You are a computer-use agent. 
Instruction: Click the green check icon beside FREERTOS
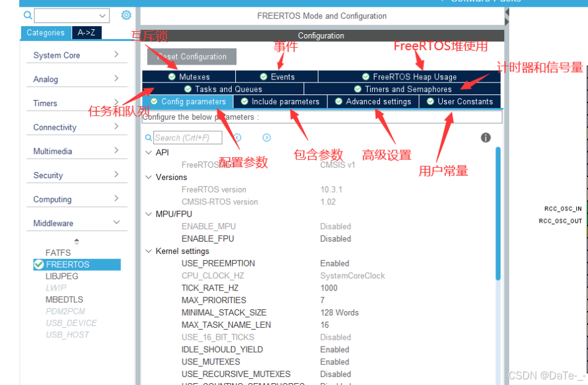pyautogui.click(x=39, y=265)
